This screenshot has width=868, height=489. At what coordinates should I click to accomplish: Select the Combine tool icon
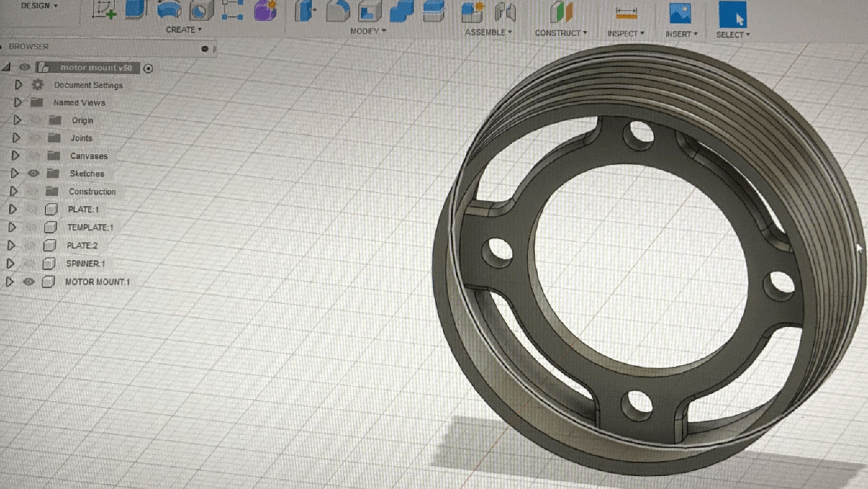[x=402, y=12]
